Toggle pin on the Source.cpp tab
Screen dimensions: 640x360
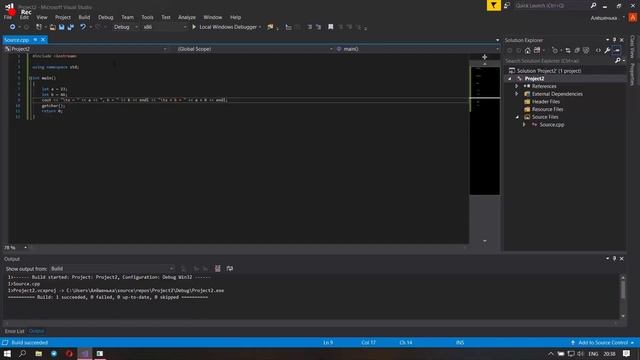pos(36,40)
